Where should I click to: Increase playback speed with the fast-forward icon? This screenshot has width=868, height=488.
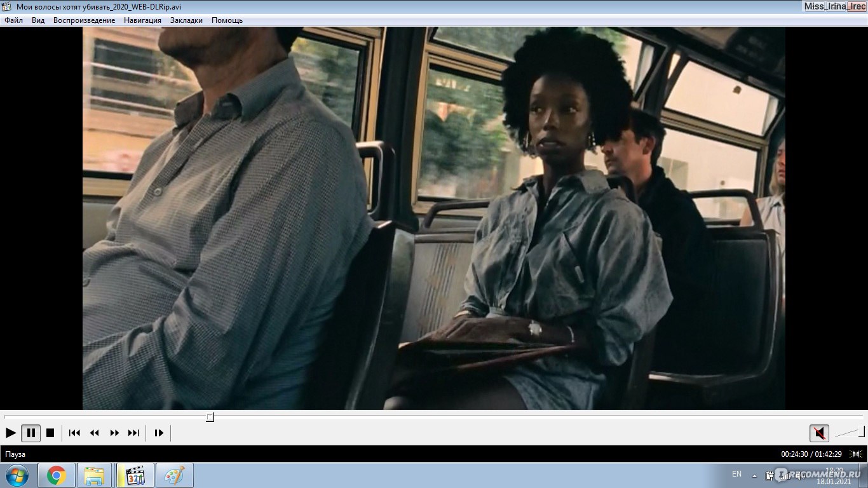[x=114, y=433]
